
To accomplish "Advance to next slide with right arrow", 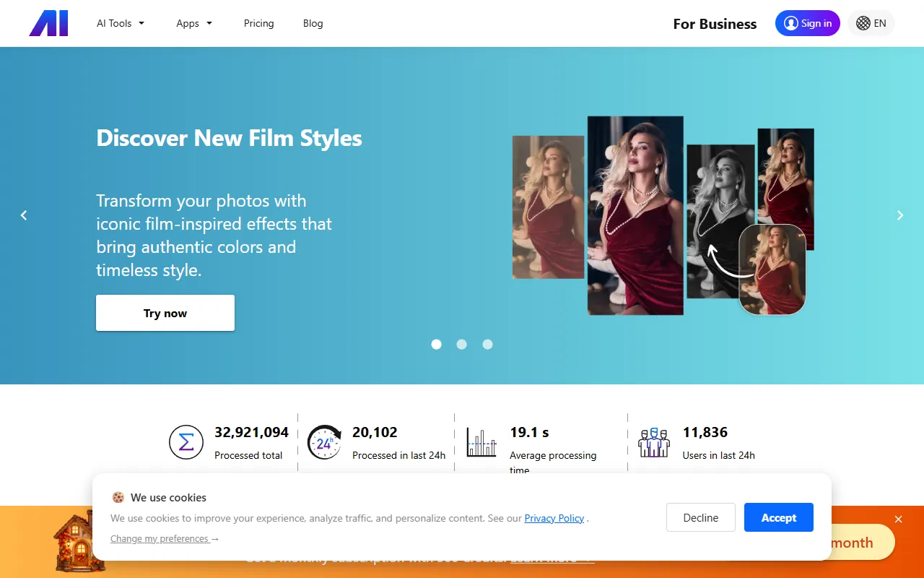I will pyautogui.click(x=900, y=215).
